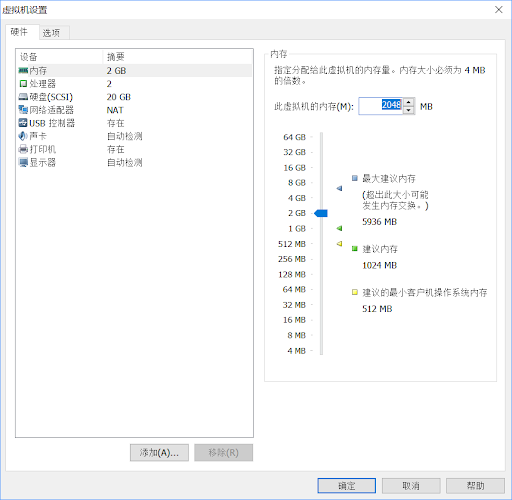The width and height of the screenshot is (512, 500).
Task: Click the 4 MB slider scale label
Action: pos(296,350)
